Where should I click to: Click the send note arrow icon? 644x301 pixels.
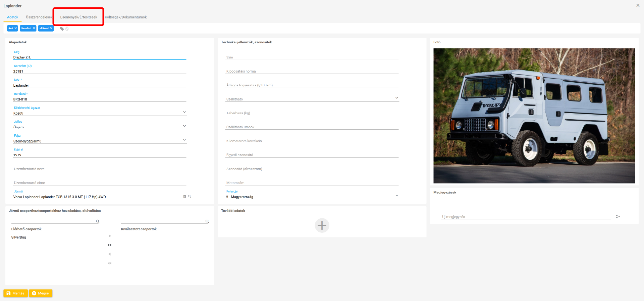[618, 217]
